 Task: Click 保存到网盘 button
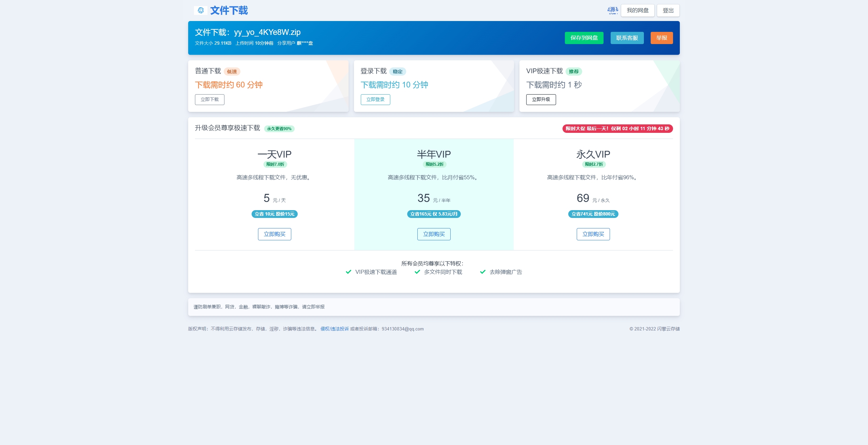tap(584, 38)
